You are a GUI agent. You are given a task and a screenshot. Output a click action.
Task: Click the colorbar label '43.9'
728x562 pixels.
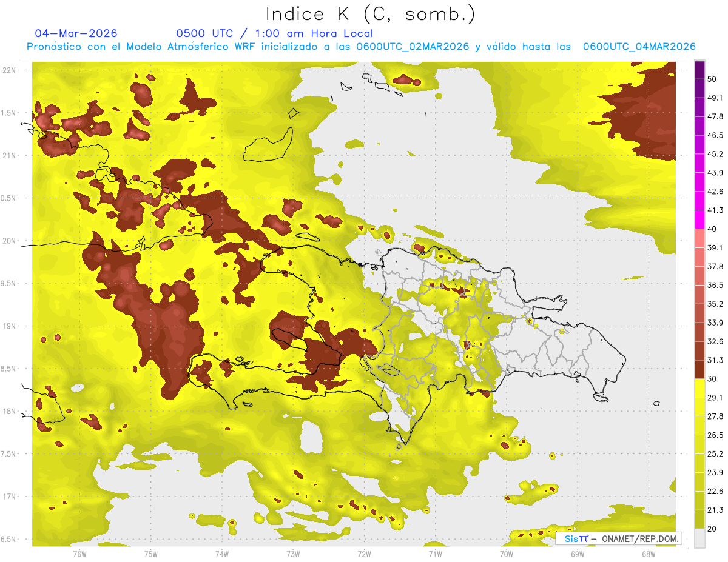point(715,173)
